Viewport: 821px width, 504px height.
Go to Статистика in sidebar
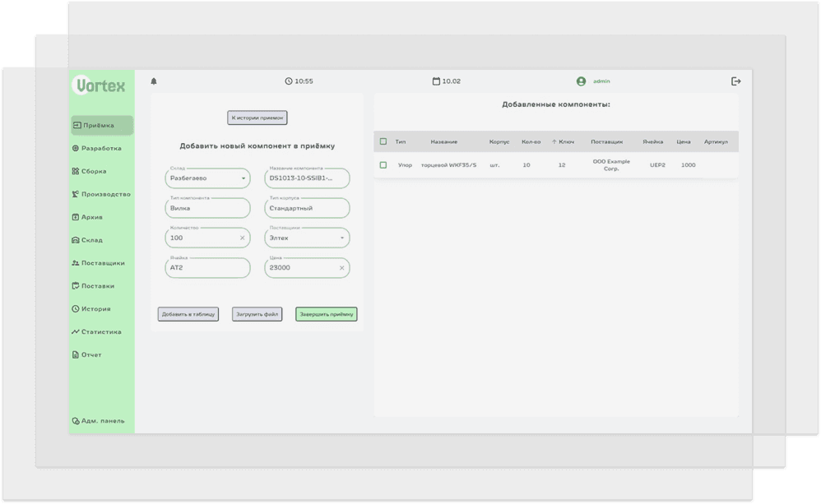point(101,332)
